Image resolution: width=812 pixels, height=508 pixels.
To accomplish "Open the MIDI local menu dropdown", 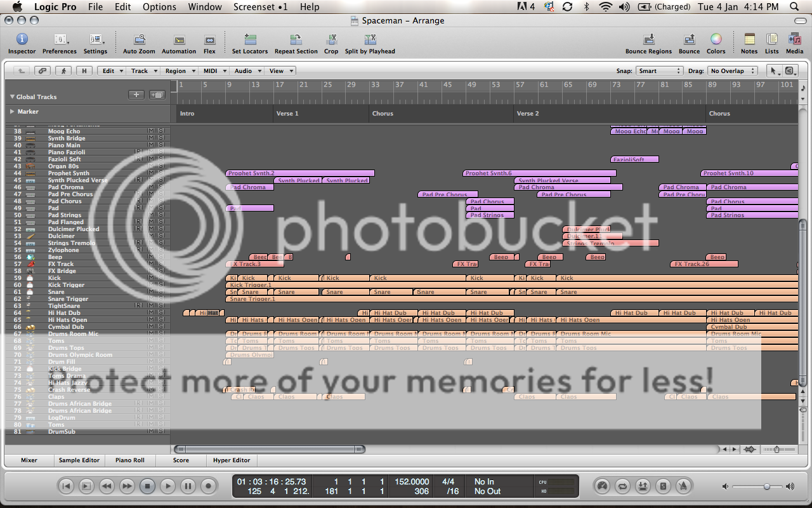I will (x=213, y=71).
